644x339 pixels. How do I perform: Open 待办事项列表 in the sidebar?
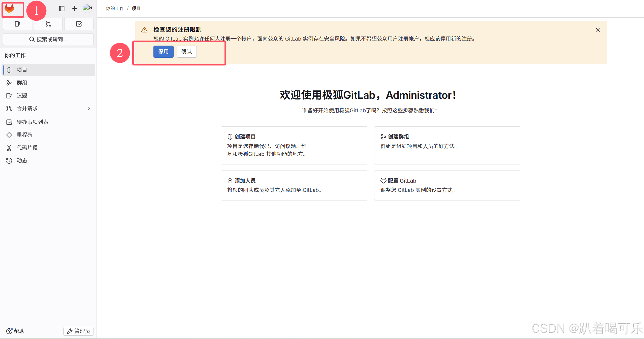click(x=48, y=122)
